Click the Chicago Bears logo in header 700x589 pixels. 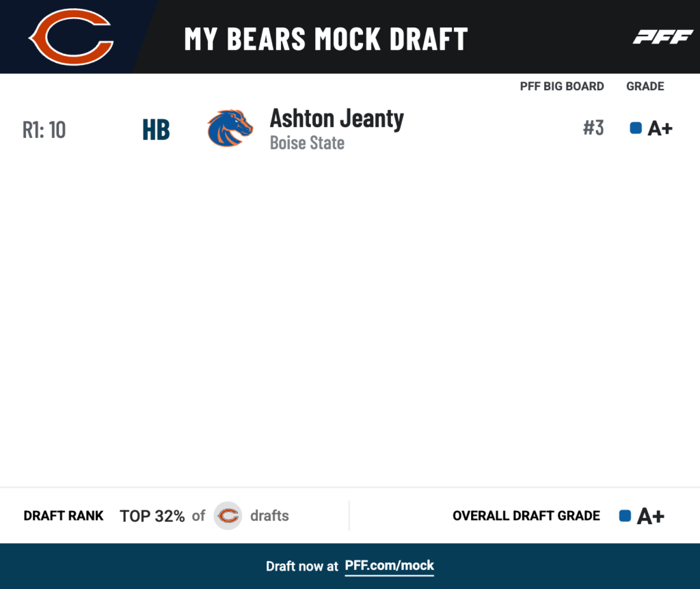(71, 37)
